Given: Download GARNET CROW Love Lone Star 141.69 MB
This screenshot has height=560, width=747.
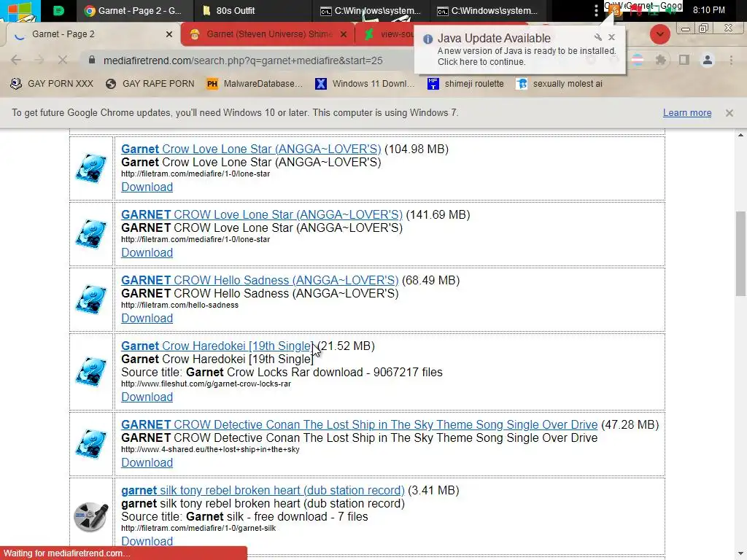Looking at the screenshot, I should 147,253.
